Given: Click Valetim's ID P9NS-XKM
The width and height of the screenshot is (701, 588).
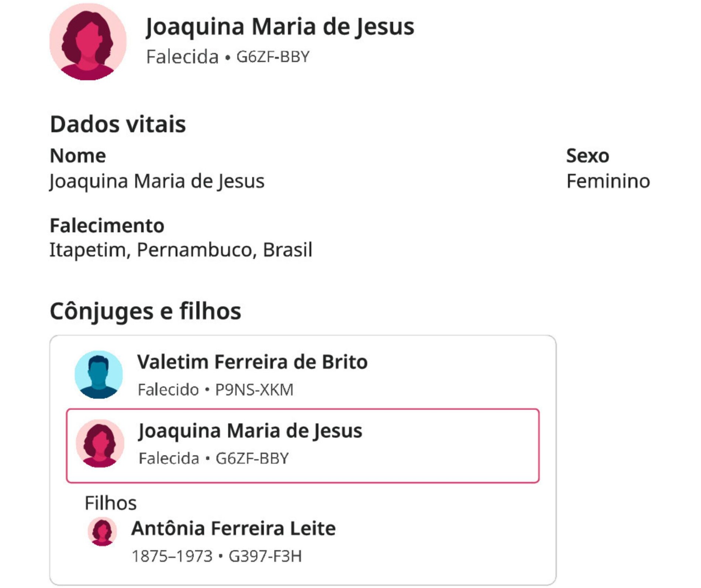Looking at the screenshot, I should coord(254,390).
